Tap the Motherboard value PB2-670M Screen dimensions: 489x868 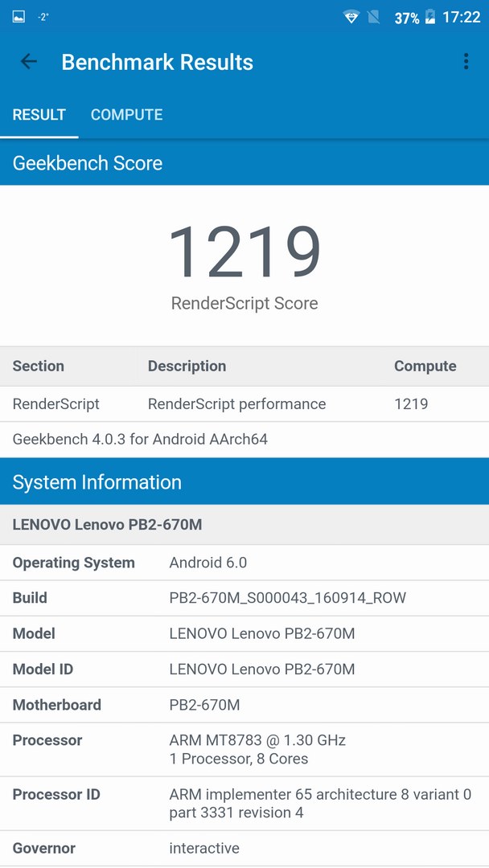(x=204, y=705)
